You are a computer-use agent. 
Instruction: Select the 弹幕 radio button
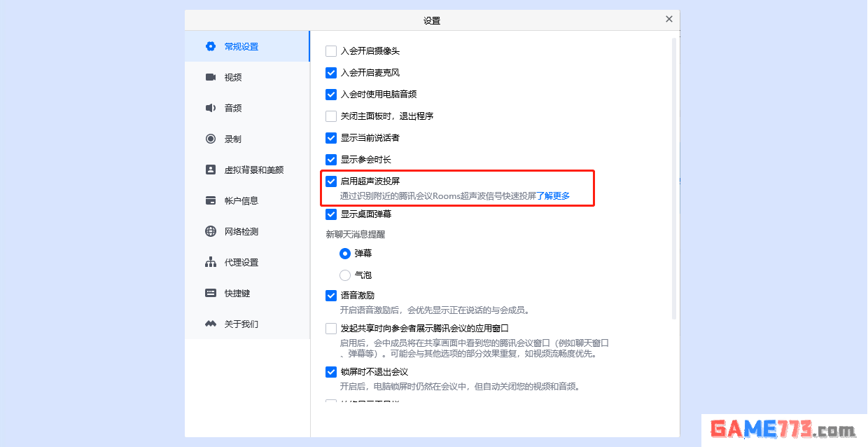[345, 254]
